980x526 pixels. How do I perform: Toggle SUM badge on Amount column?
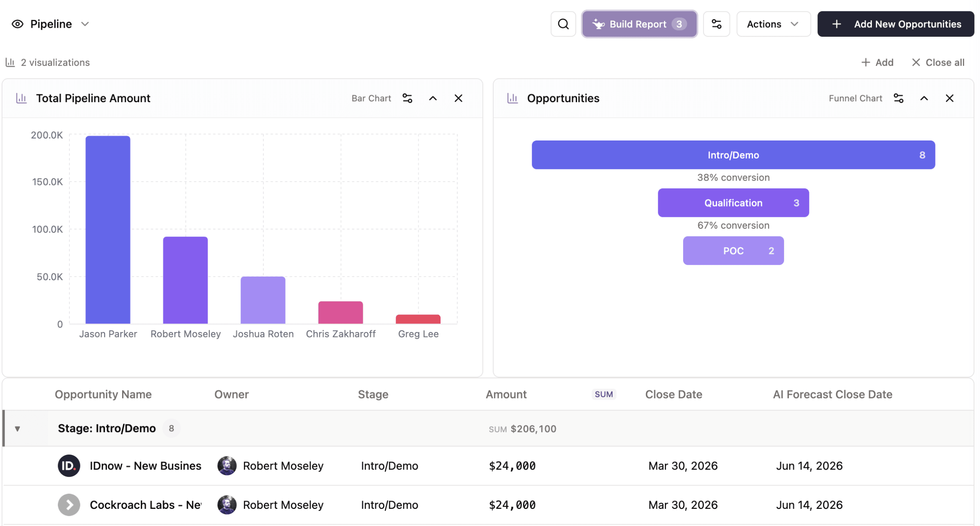coord(604,394)
